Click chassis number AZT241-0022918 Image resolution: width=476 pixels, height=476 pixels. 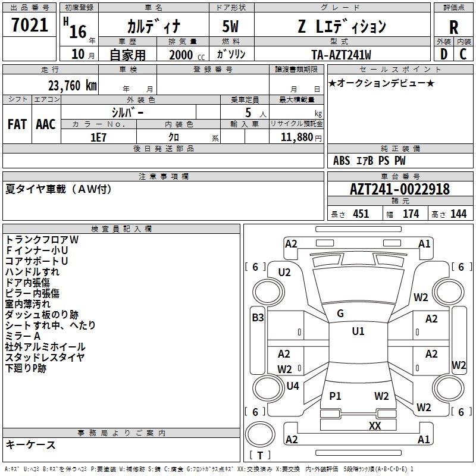click(x=400, y=189)
